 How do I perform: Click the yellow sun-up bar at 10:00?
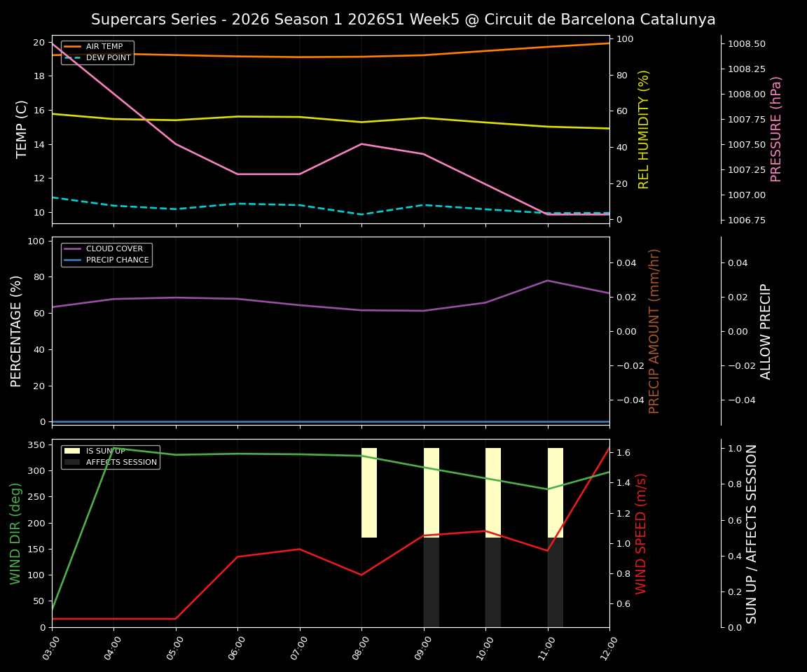[494, 490]
